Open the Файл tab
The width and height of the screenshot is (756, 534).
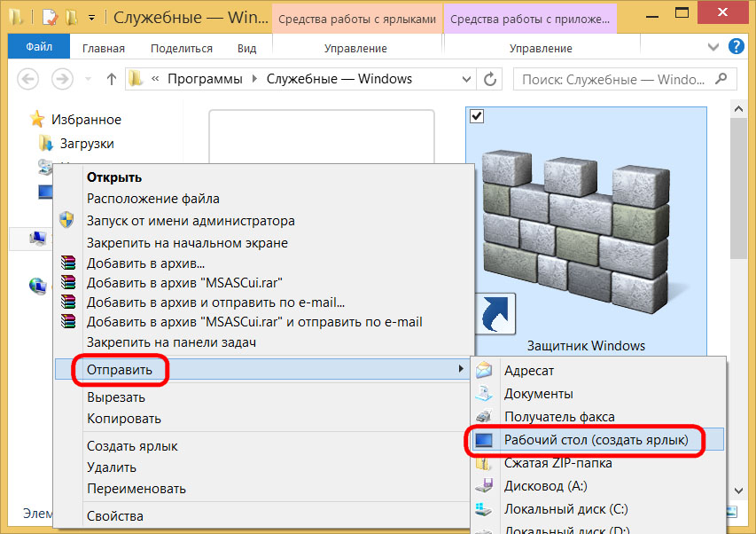pyautogui.click(x=39, y=47)
